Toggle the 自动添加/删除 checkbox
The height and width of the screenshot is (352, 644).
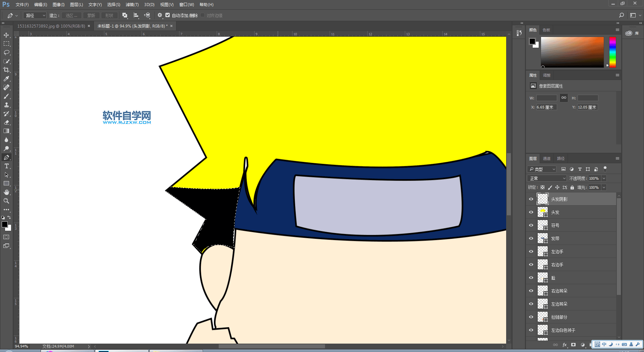coord(168,15)
